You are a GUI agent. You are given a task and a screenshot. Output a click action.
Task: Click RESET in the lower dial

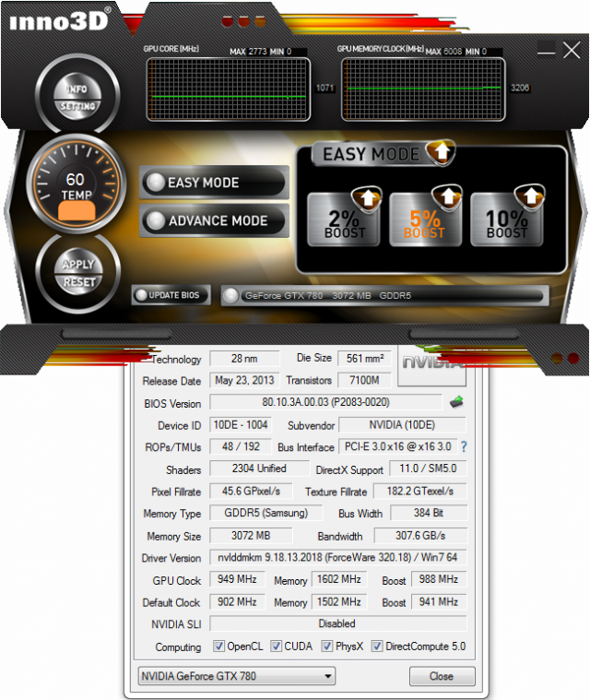coord(78,283)
